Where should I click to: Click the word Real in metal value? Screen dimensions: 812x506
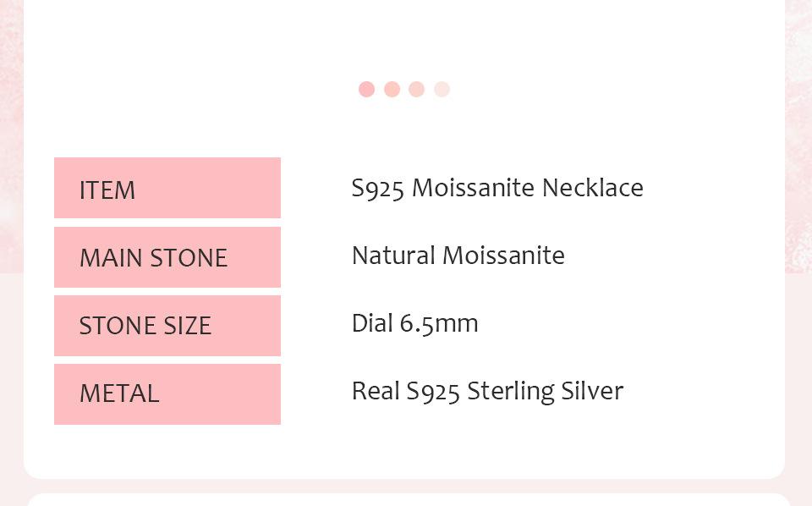376,391
